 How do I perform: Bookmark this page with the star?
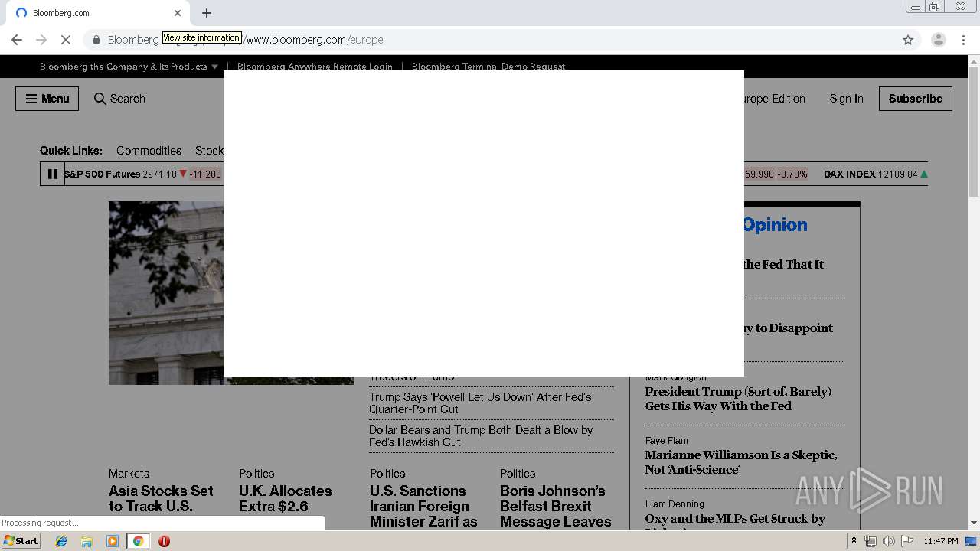tap(908, 40)
